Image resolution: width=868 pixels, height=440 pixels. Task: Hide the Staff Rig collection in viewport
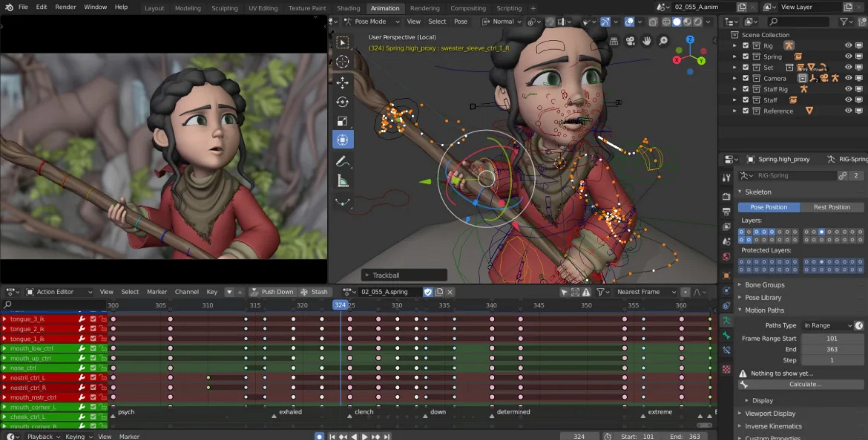(848, 89)
